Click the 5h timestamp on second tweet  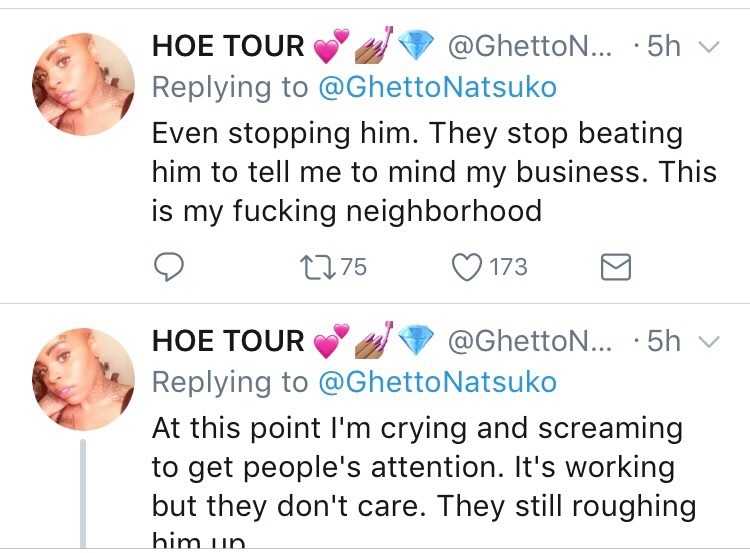click(x=664, y=341)
